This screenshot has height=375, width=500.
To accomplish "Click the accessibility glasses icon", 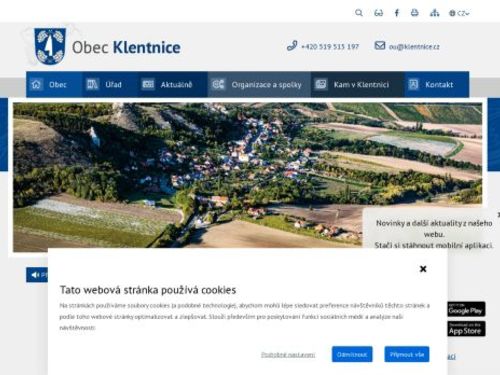I will (x=378, y=13).
